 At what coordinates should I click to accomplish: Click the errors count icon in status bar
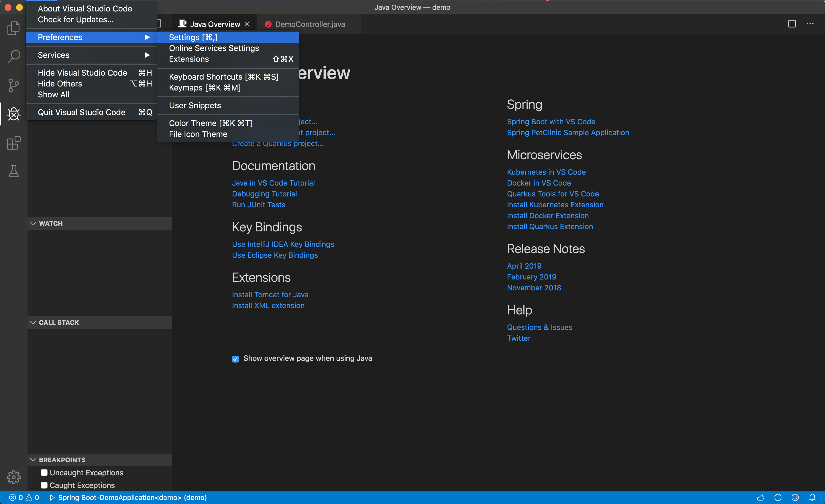click(13, 497)
